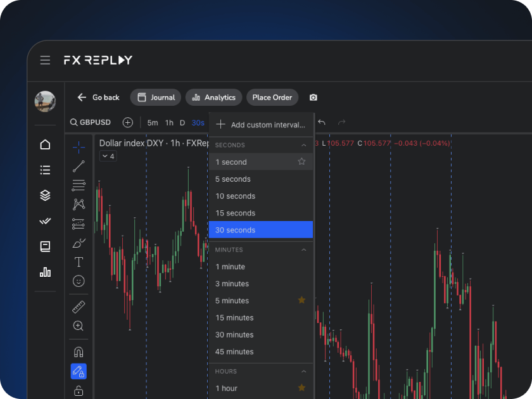
Task: Enable magnet mode snapping
Action: point(79,351)
